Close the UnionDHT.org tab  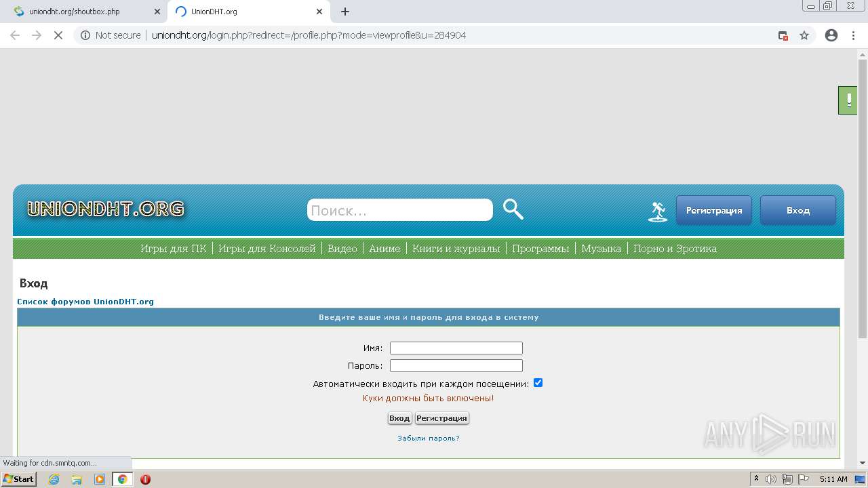(319, 12)
